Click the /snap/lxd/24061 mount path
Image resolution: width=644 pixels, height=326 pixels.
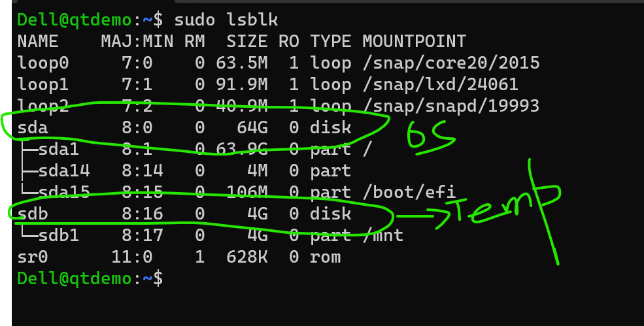[440, 84]
